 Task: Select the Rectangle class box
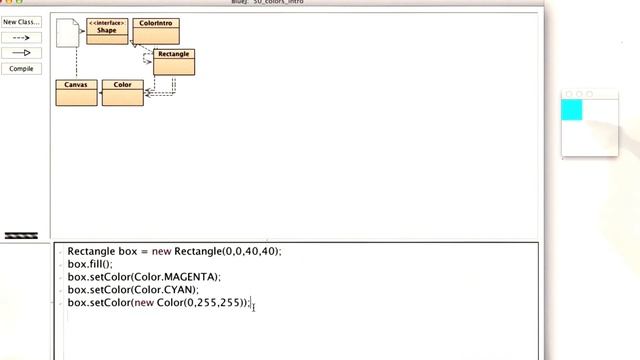(174, 62)
